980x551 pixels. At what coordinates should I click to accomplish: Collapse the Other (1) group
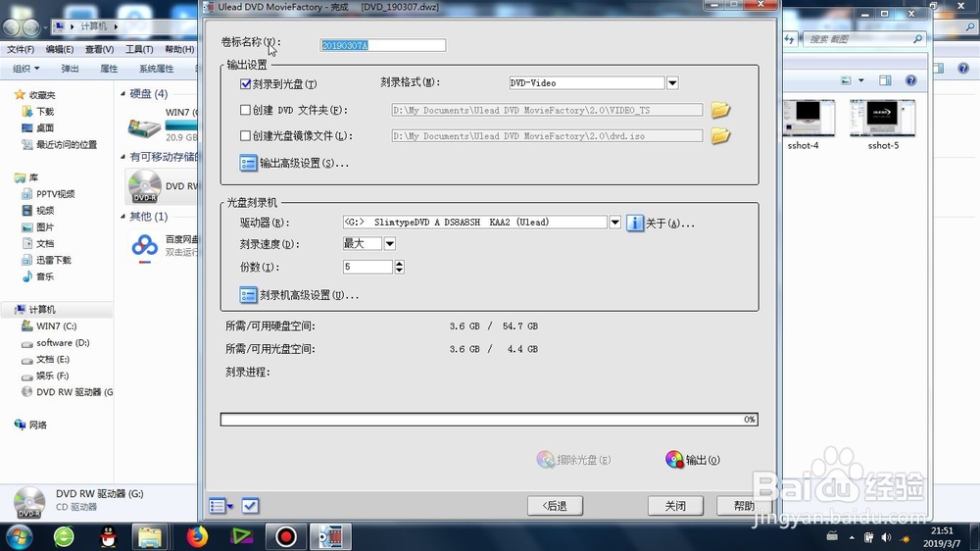(123, 217)
